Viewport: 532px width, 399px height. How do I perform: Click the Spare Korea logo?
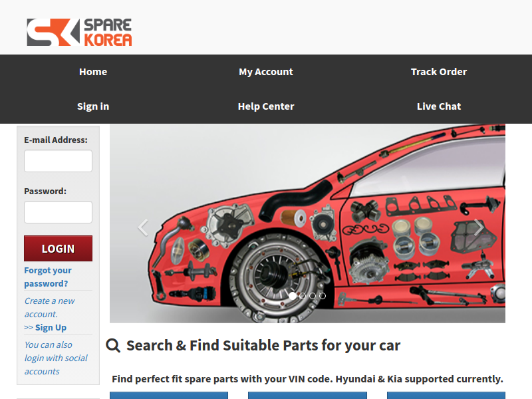[x=79, y=32]
